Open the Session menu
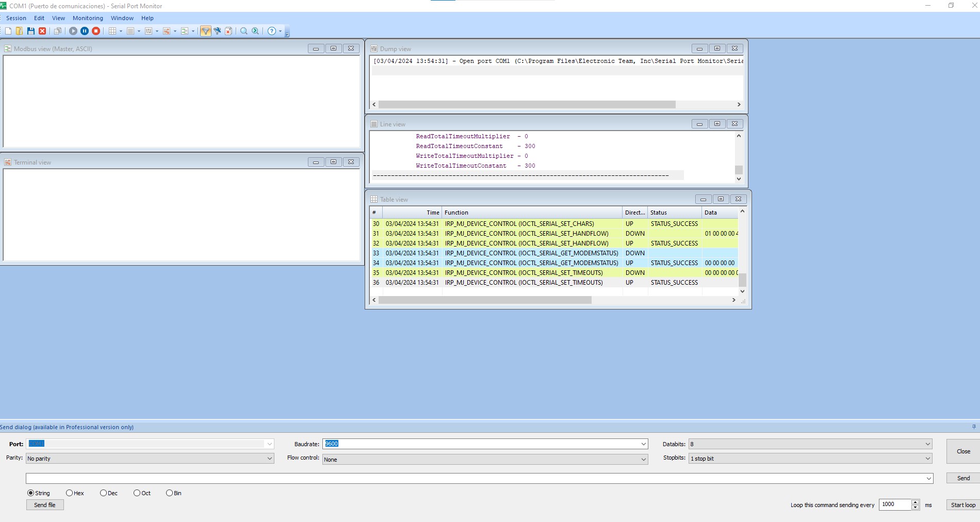Viewport: 980px width, 522px height. click(x=16, y=18)
